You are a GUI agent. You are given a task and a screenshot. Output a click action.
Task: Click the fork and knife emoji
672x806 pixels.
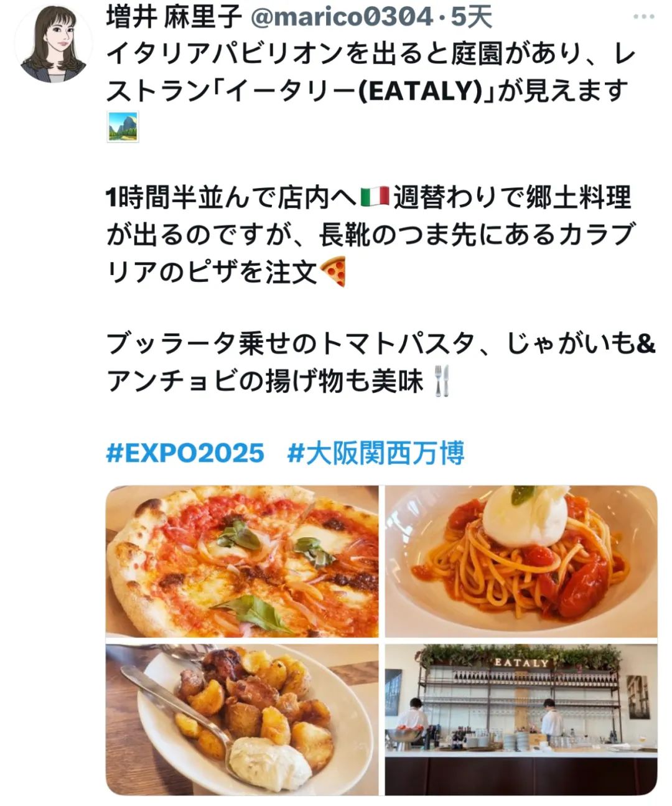pyautogui.click(x=442, y=380)
